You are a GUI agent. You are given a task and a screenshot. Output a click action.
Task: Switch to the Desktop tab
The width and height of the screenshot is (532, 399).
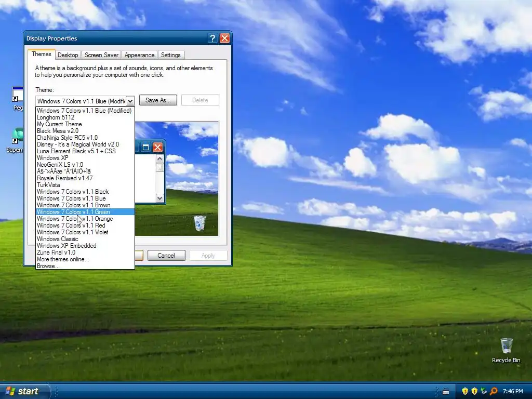68,55
